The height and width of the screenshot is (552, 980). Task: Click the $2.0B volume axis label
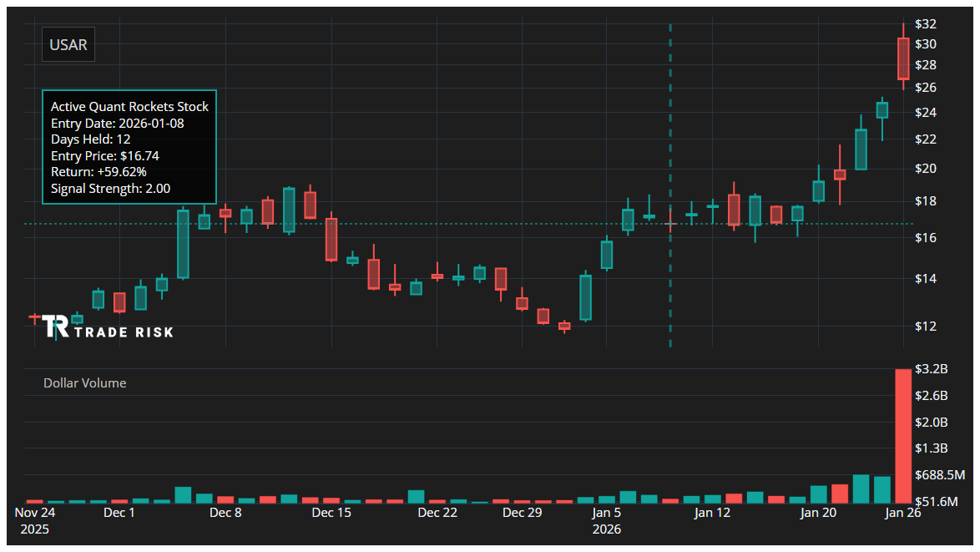pos(932,422)
